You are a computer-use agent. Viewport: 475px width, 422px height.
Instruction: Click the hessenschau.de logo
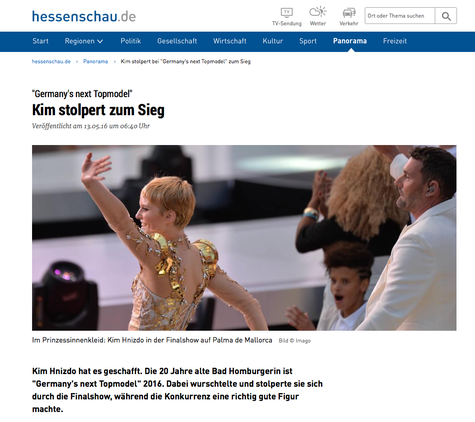tap(84, 16)
